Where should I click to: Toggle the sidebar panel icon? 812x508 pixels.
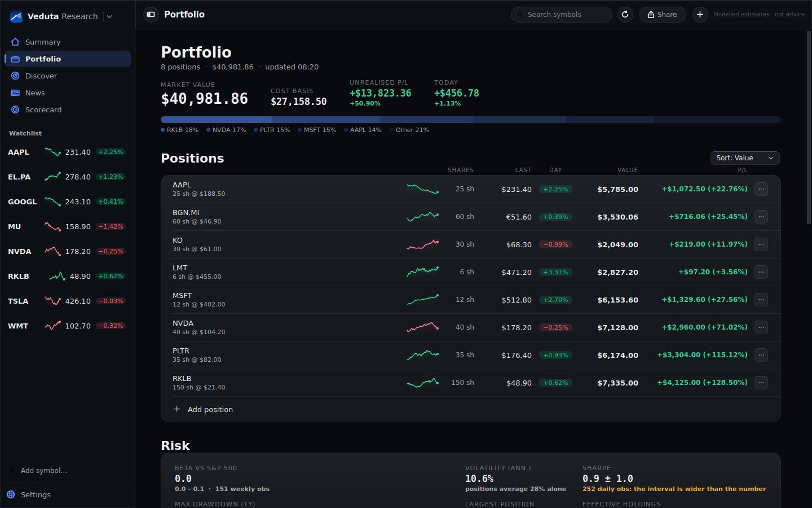tap(151, 15)
